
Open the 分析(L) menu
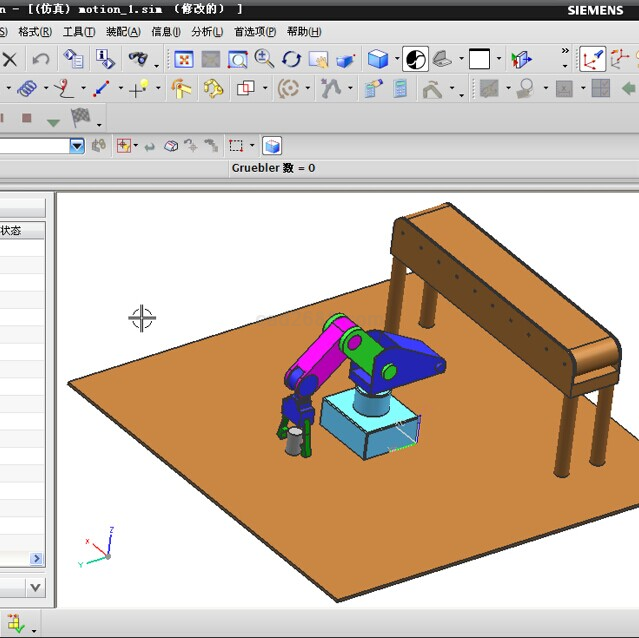[x=207, y=31]
